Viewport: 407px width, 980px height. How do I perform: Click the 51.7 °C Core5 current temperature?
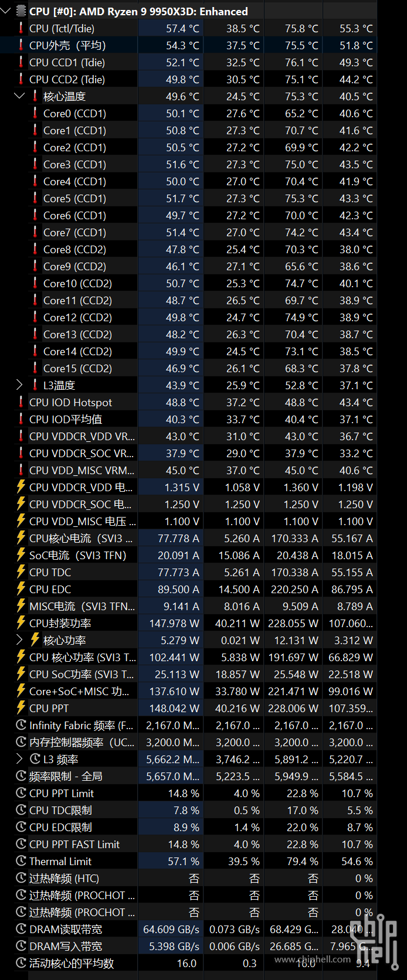pyautogui.click(x=182, y=198)
